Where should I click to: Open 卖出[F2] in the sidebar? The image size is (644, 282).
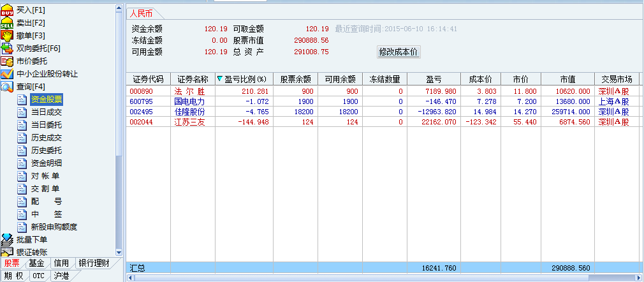coord(31,23)
